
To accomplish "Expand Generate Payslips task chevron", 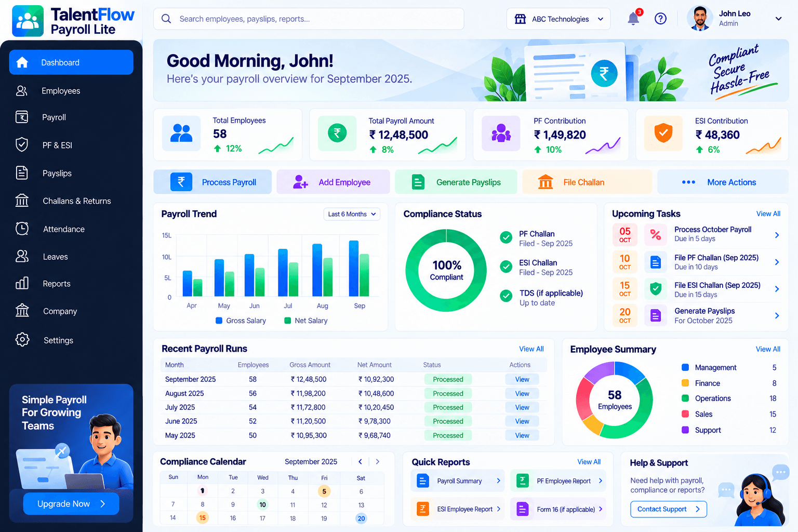I will [777, 315].
